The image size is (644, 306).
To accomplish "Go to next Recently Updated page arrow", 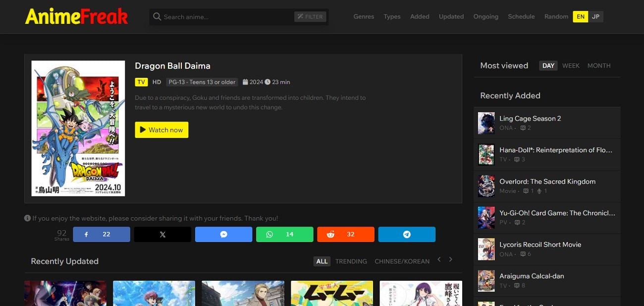I will [450, 259].
